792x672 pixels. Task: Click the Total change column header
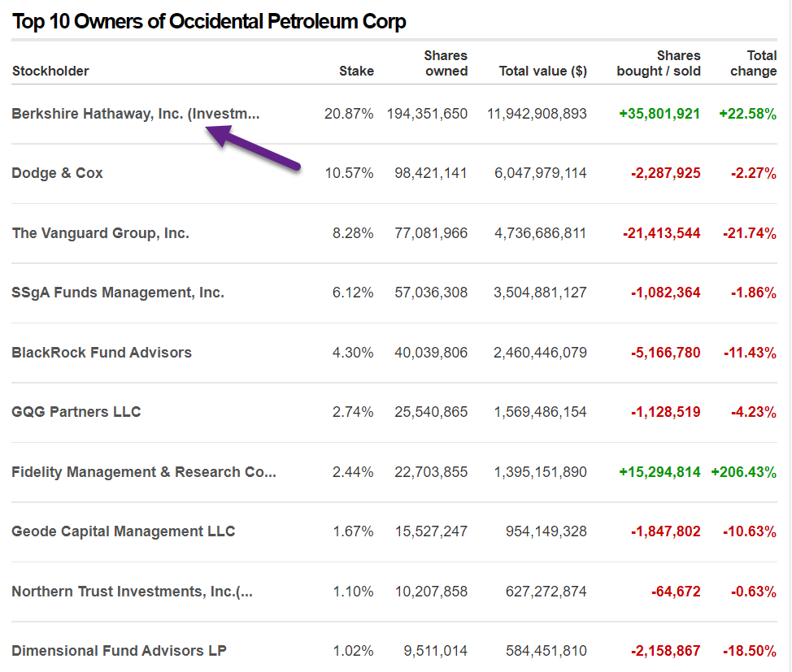[754, 63]
